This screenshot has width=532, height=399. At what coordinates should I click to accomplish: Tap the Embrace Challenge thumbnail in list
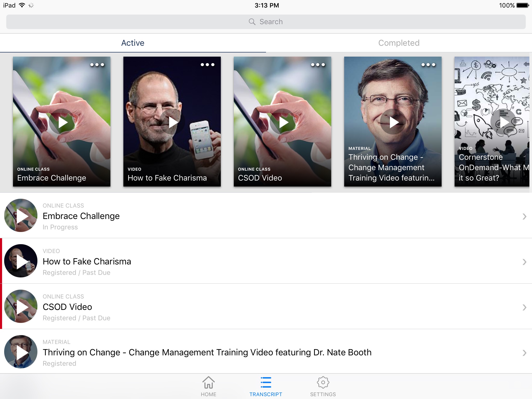[21, 216]
